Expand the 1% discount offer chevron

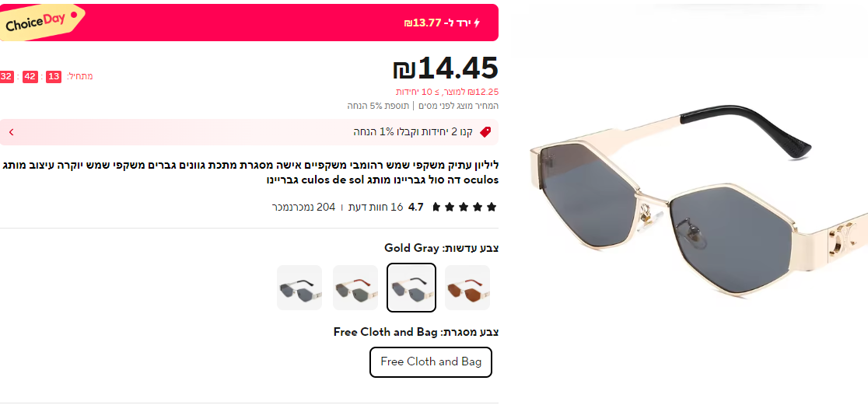(x=11, y=132)
